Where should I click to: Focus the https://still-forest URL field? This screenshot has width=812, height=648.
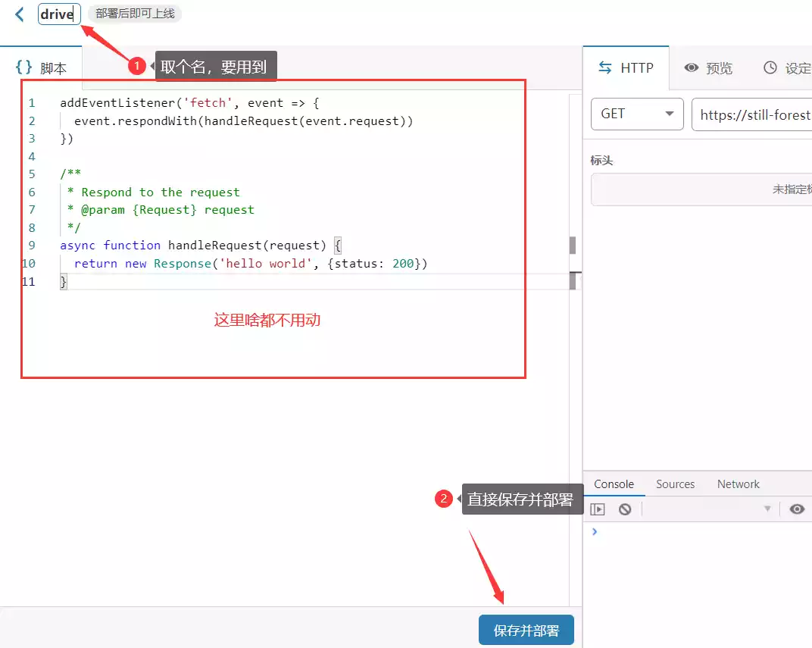(x=752, y=114)
